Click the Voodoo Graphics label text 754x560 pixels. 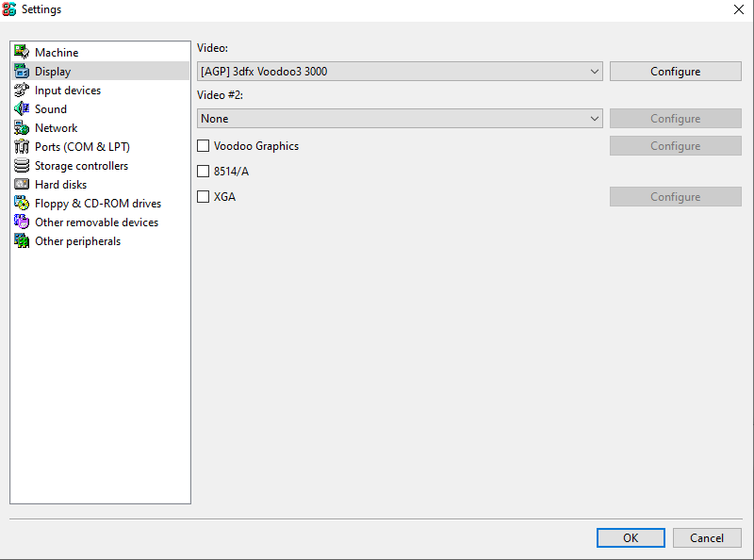pyautogui.click(x=256, y=146)
